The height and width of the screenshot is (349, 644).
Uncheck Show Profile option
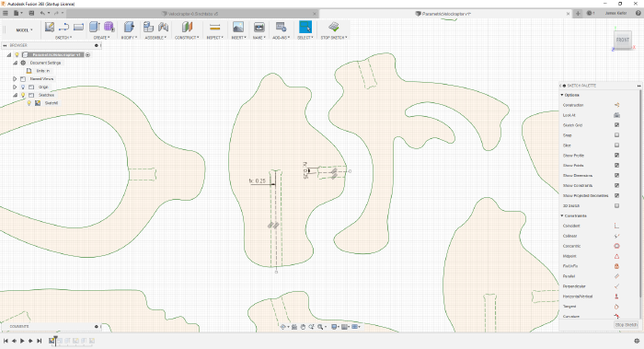pyautogui.click(x=616, y=155)
